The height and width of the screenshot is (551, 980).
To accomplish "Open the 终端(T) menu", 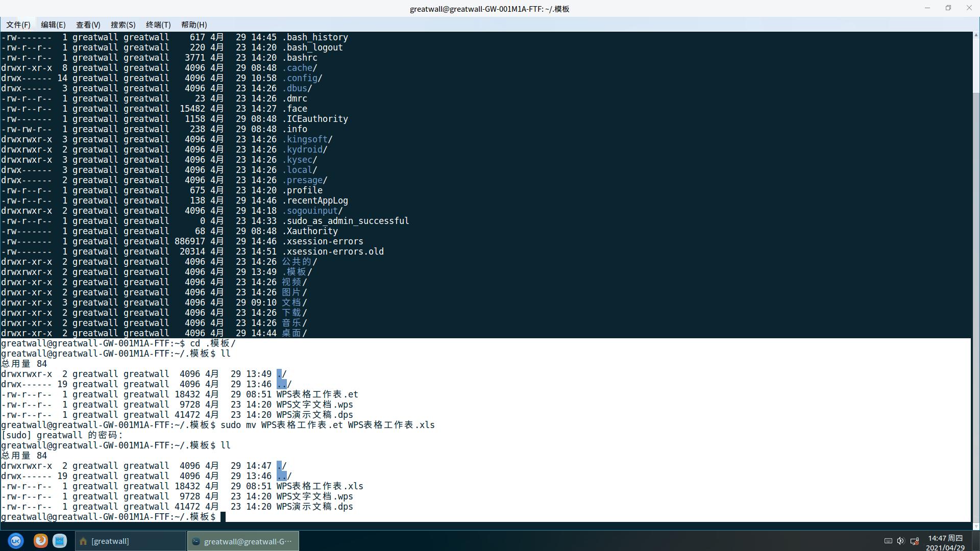I will coord(158,24).
